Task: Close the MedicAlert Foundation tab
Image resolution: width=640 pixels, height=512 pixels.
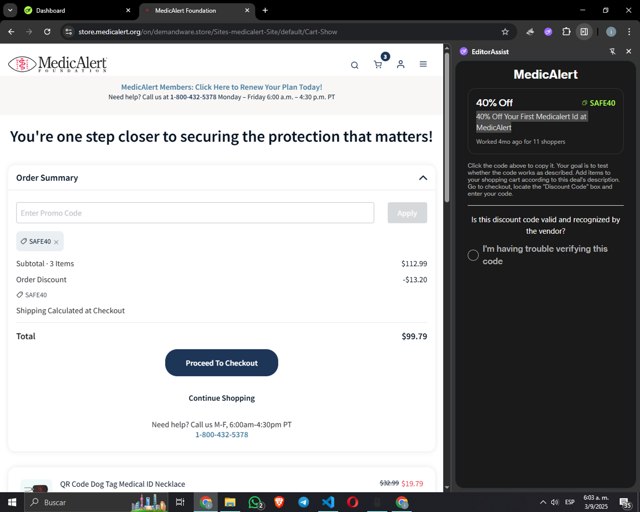Action: click(247, 10)
